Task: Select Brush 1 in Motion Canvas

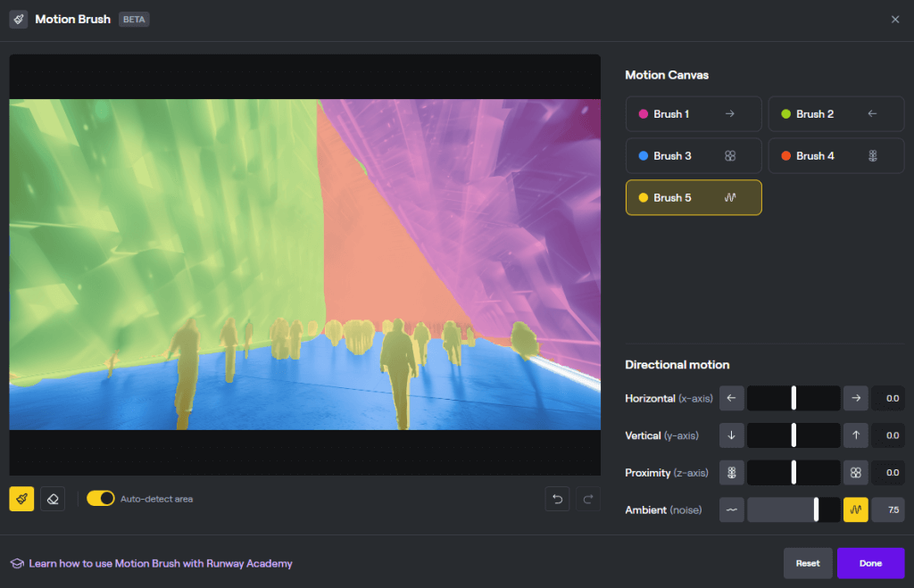Action: pos(694,114)
